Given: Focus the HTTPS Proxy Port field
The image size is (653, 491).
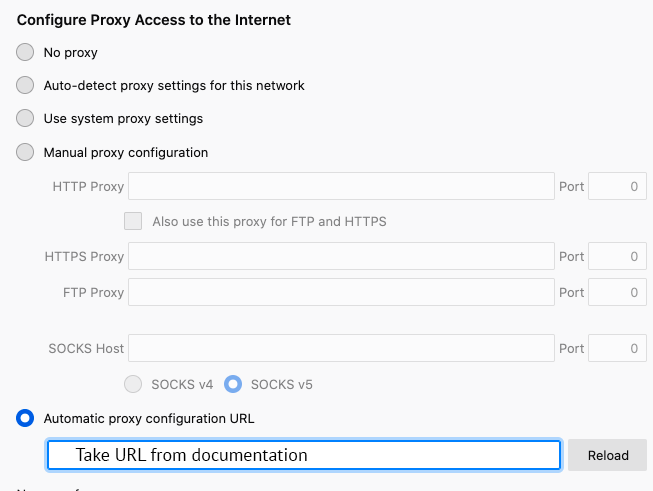Looking at the screenshot, I should [x=617, y=257].
